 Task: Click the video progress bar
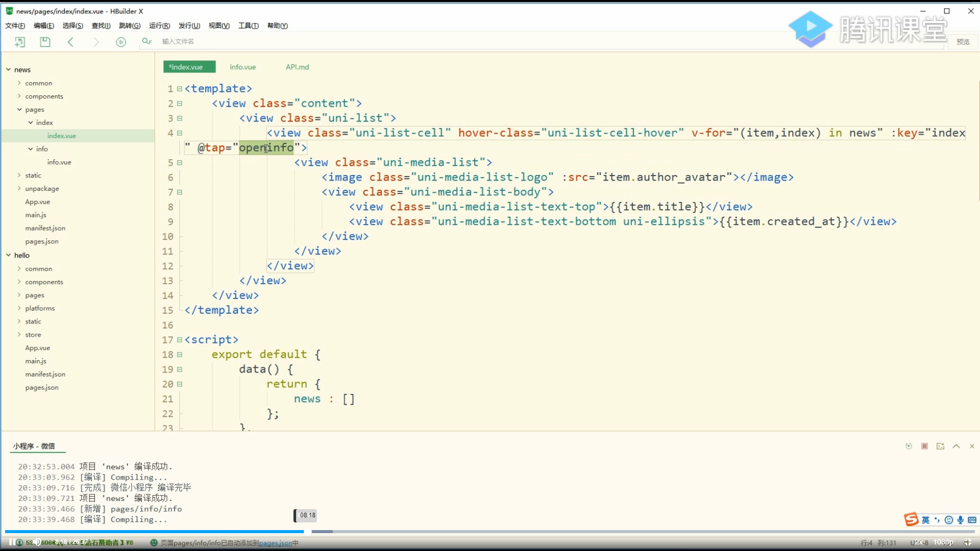490,531
